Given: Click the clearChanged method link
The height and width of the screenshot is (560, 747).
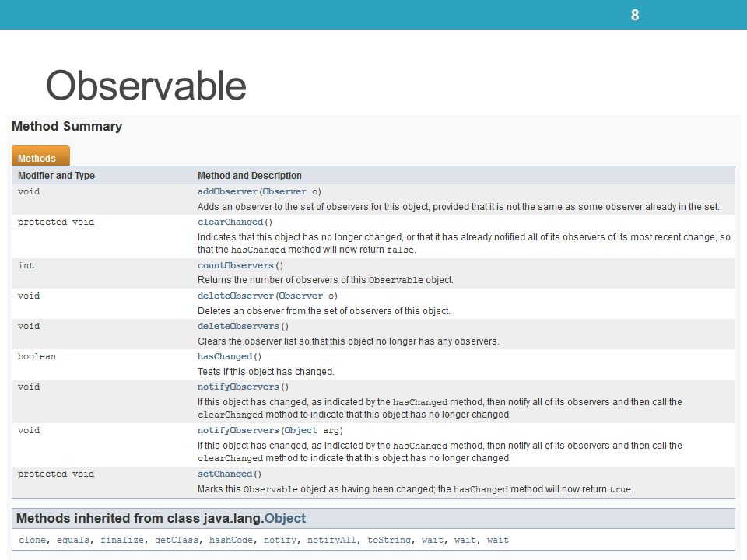Looking at the screenshot, I should 230,222.
